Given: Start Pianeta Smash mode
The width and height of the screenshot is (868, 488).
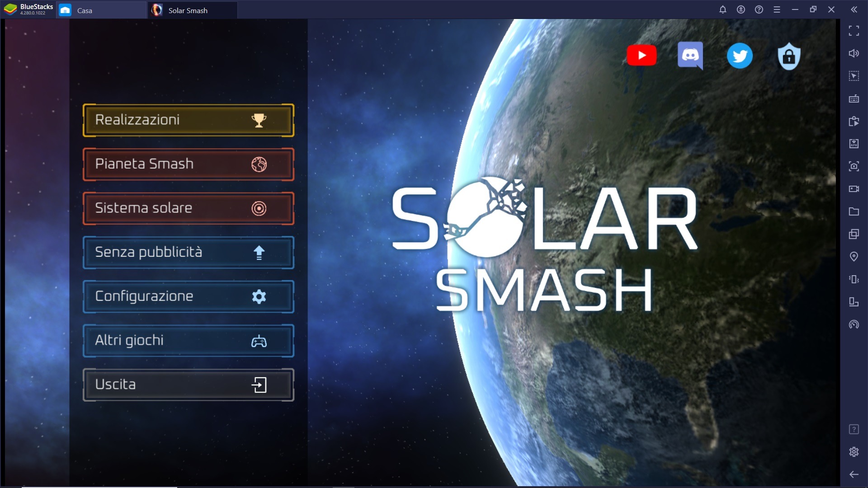Looking at the screenshot, I should tap(189, 164).
